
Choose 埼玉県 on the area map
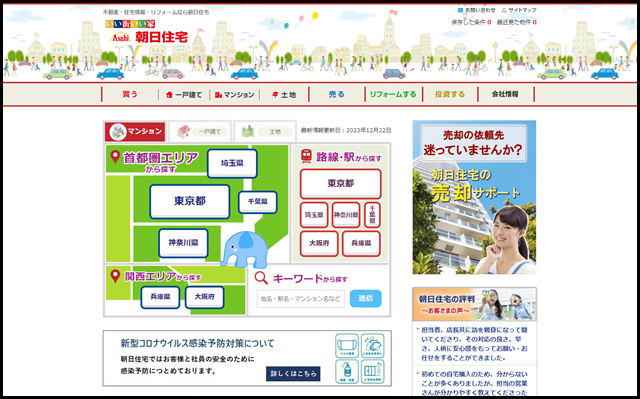[232, 163]
